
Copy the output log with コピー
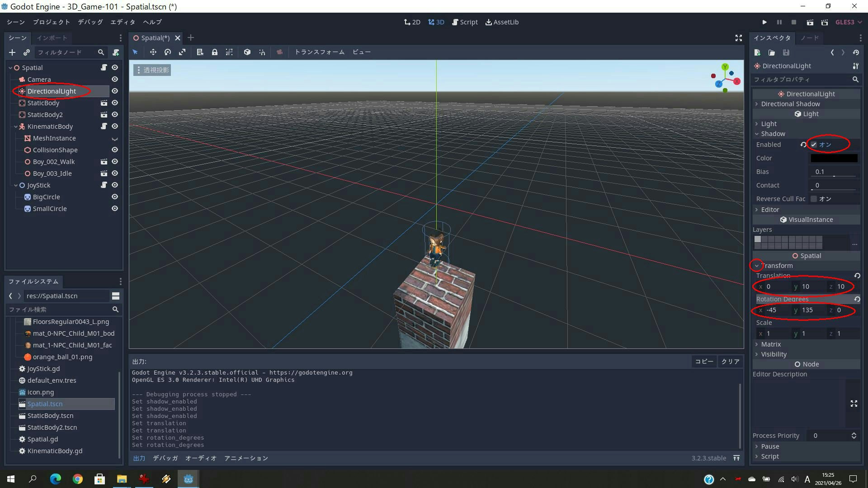pyautogui.click(x=704, y=361)
